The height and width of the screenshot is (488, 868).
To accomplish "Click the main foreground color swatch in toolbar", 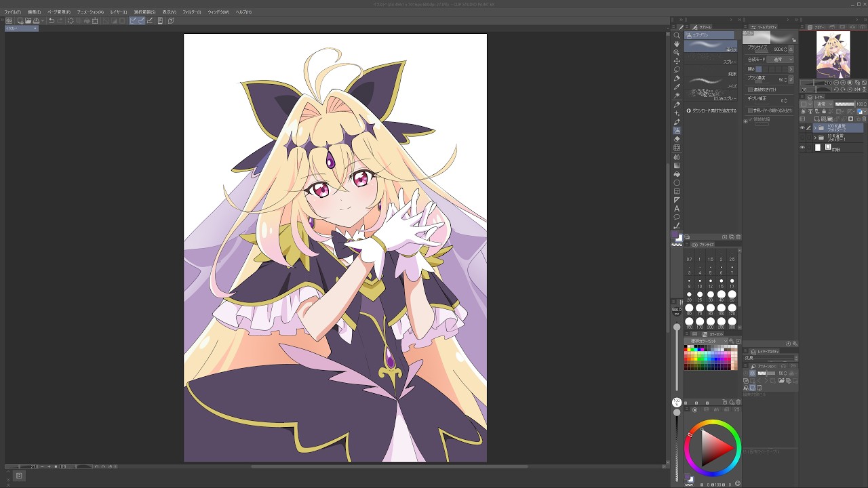I will click(x=675, y=235).
